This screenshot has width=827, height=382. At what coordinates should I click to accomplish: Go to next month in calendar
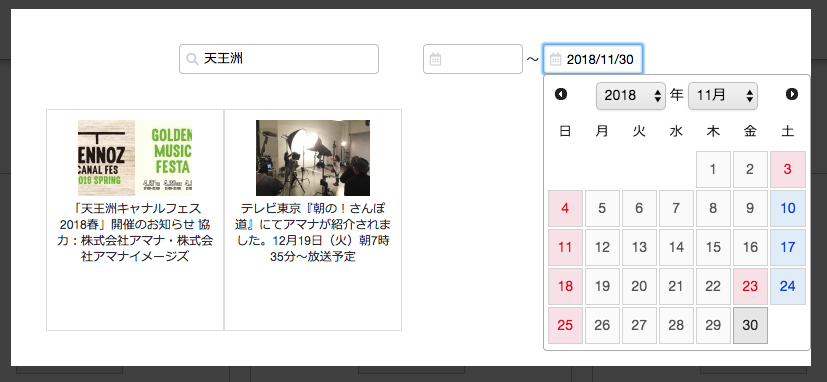coord(792,94)
